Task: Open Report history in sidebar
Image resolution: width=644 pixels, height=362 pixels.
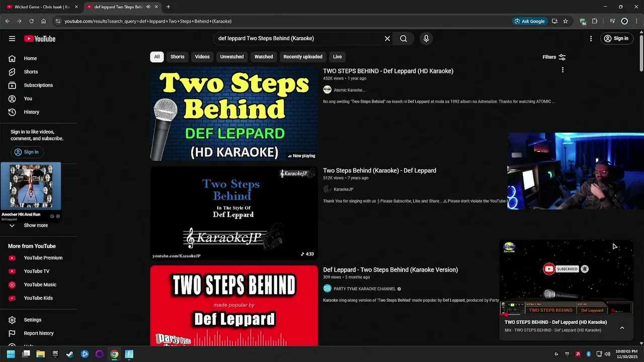Action: (39, 333)
